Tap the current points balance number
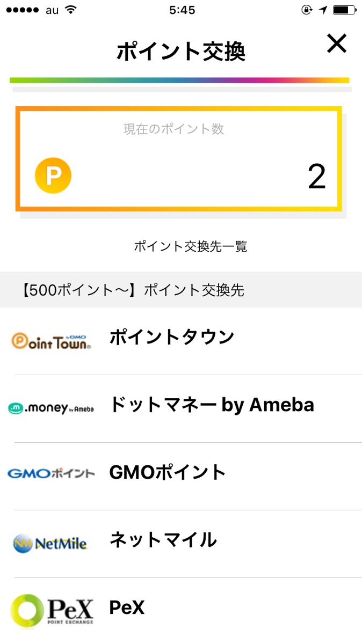 coord(316,177)
